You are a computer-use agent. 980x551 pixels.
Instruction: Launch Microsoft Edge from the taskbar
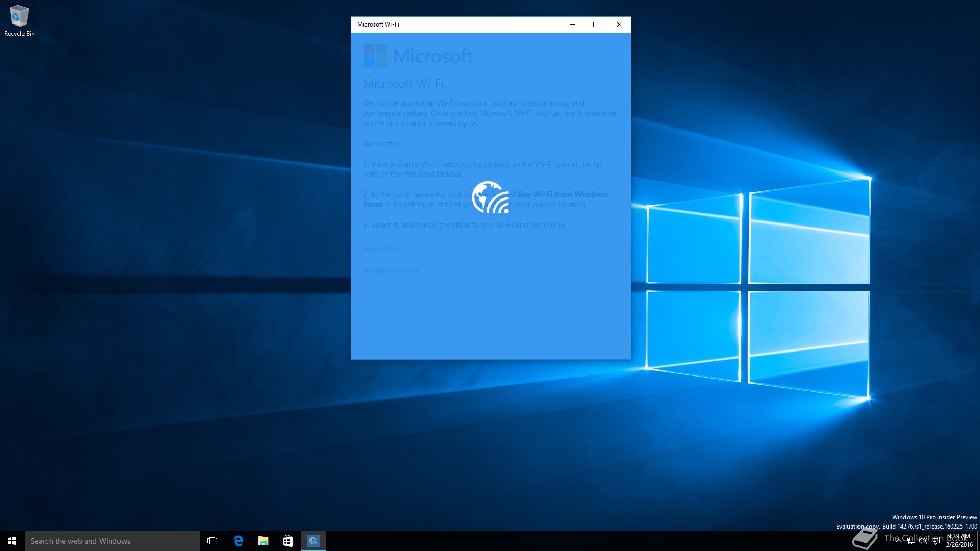tap(238, 541)
